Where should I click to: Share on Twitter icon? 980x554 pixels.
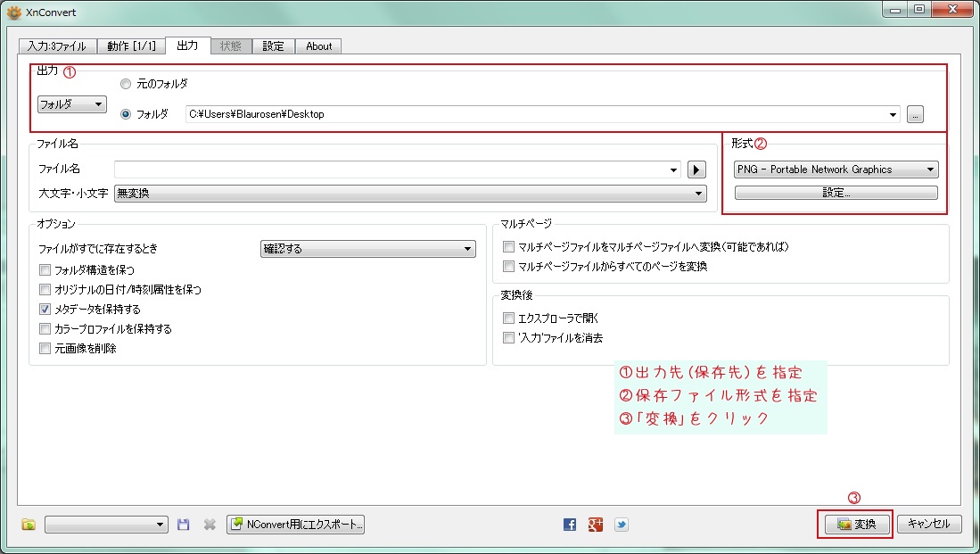pos(622,525)
